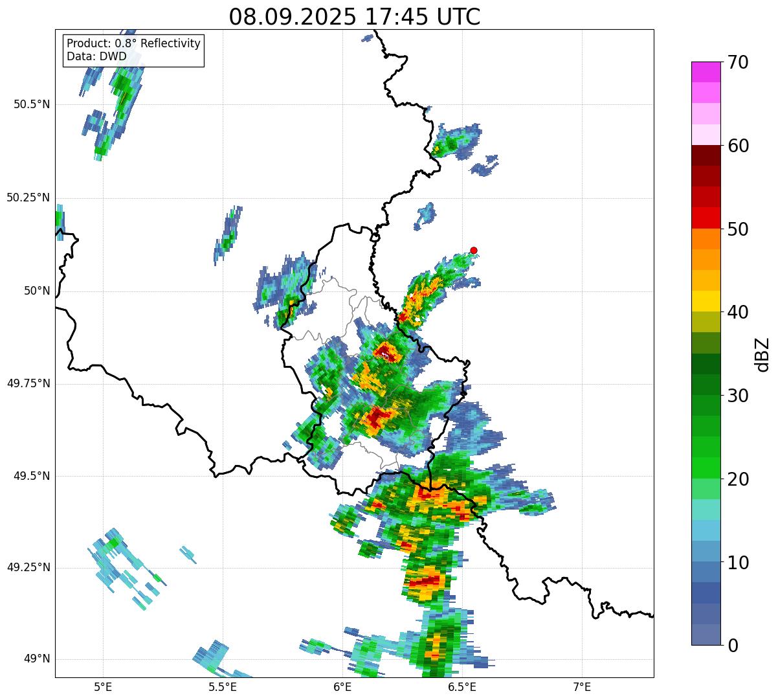The width and height of the screenshot is (778, 700).
Task: Click the colorbar tick label 0
Action: pos(733,646)
